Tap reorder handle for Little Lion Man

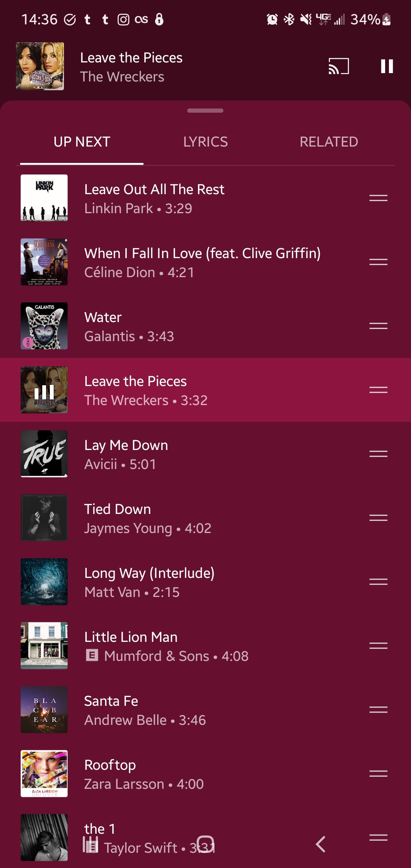tap(378, 646)
